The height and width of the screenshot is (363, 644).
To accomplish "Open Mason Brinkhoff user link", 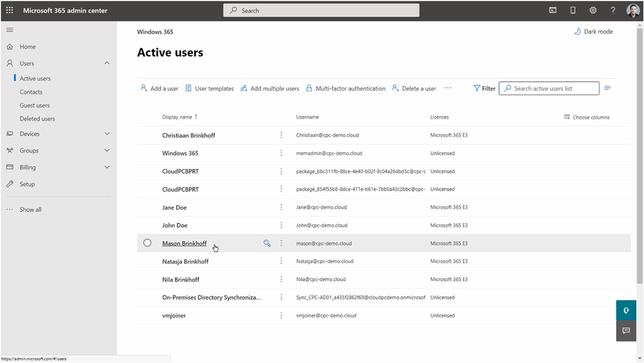I will coord(184,243).
